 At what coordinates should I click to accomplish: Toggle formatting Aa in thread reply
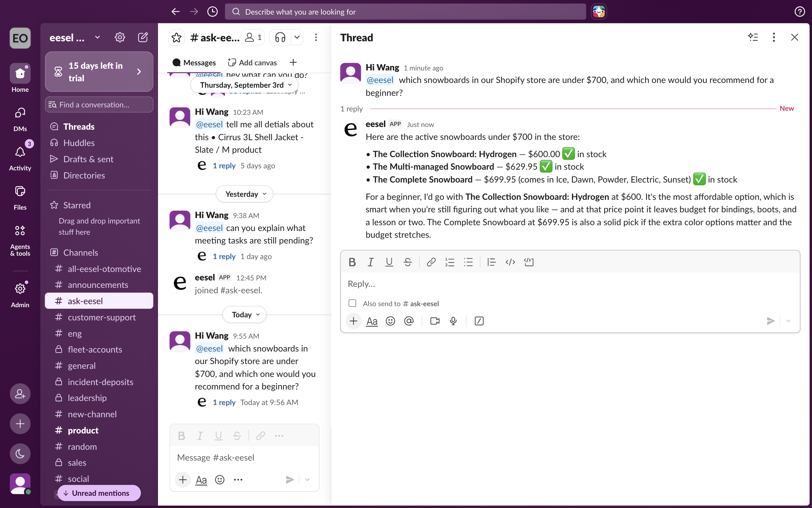click(x=372, y=321)
